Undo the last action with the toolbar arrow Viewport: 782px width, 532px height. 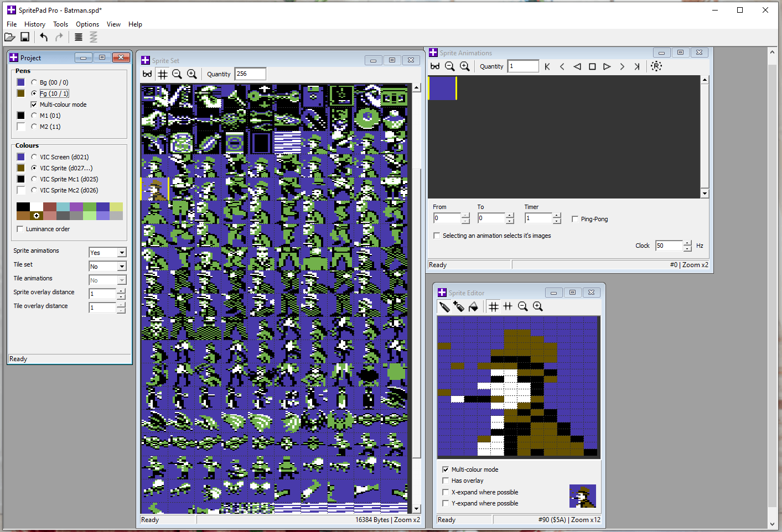pyautogui.click(x=44, y=37)
